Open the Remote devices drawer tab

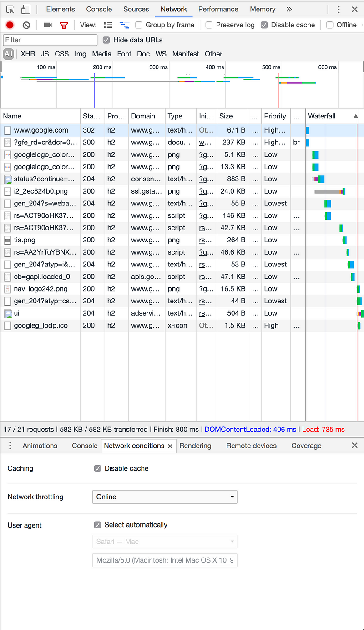252,446
